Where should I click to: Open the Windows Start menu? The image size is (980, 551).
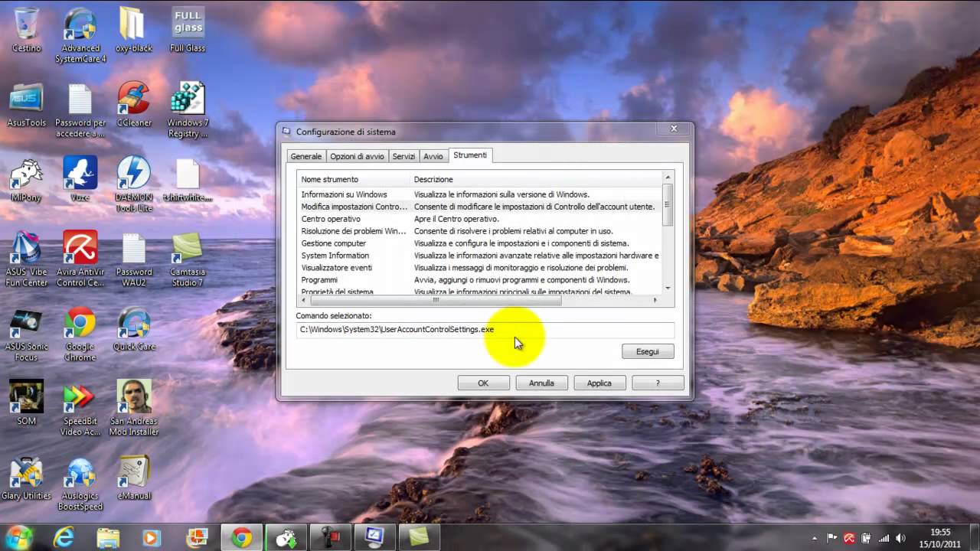pos(18,537)
